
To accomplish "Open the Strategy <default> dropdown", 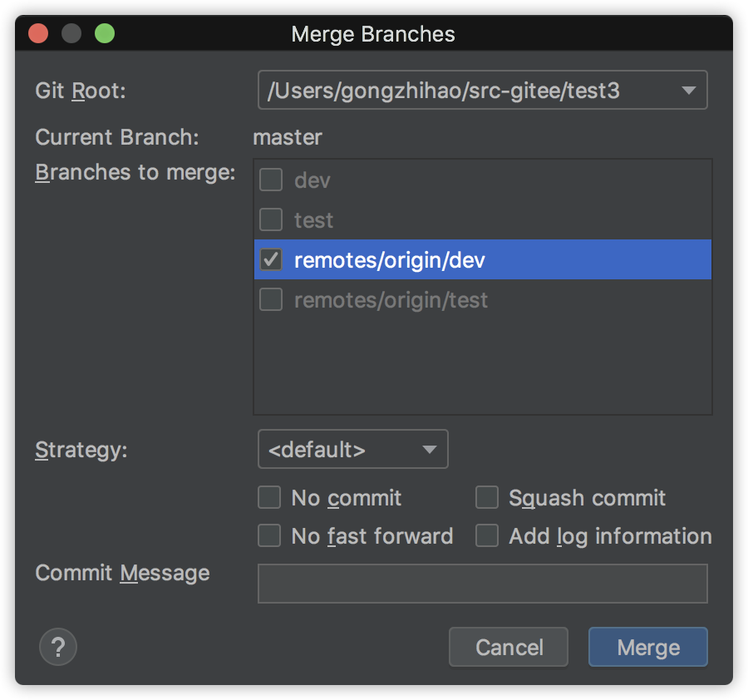I will (x=352, y=450).
